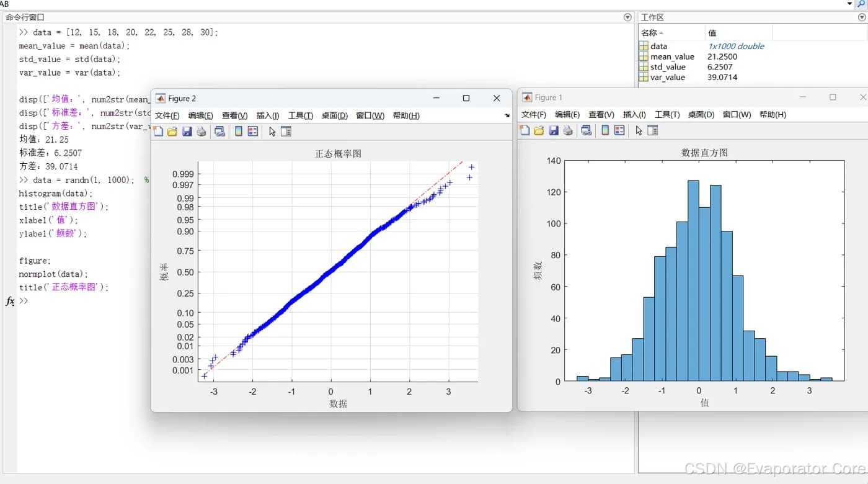Click y-axis label '频数' in Figure 1

538,271
